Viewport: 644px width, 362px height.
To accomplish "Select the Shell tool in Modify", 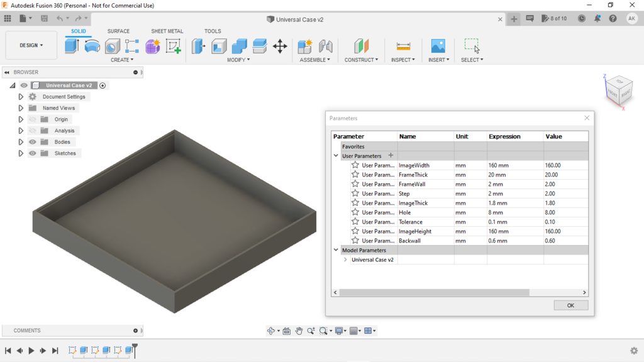I will (219, 46).
